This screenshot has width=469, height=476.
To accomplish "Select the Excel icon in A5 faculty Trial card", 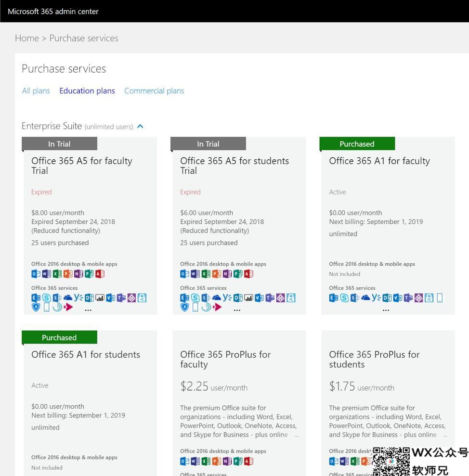I will (x=57, y=274).
